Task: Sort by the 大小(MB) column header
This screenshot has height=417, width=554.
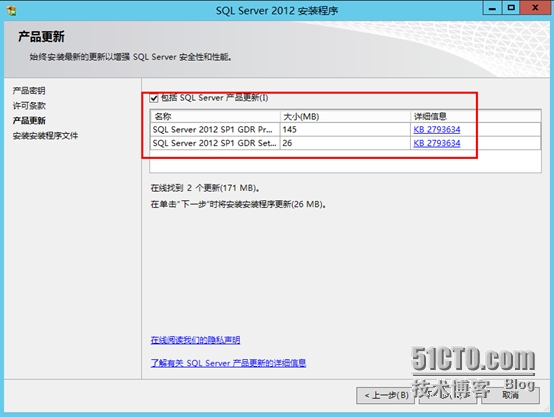Action: 345,116
